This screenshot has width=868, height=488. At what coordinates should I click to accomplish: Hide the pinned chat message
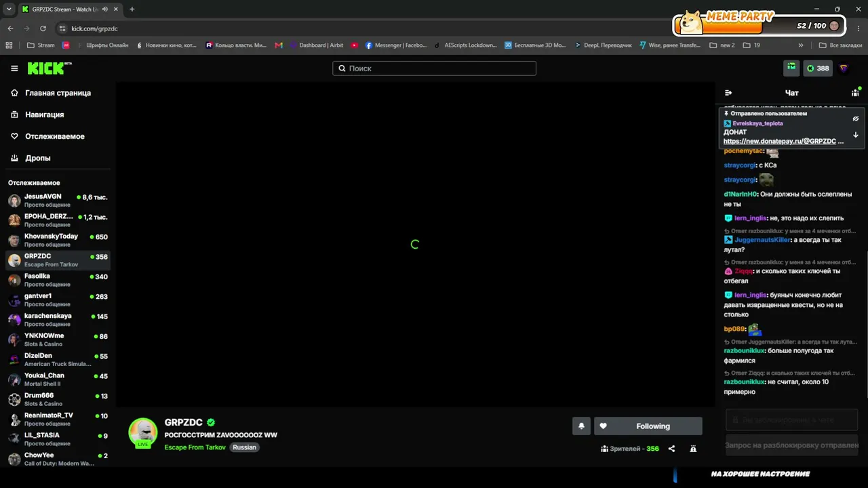click(856, 119)
